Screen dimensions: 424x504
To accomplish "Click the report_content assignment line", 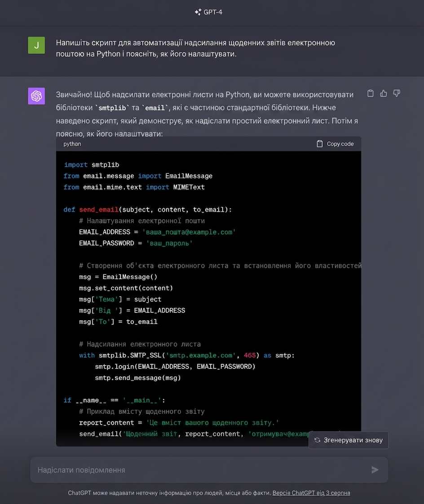I will pos(179,423).
